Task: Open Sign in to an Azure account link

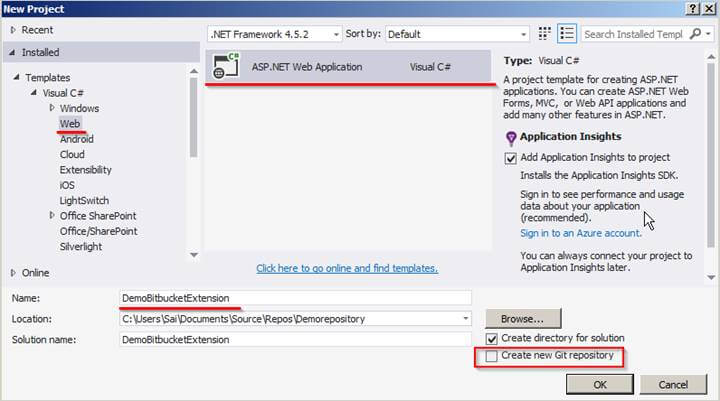Action: point(581,233)
